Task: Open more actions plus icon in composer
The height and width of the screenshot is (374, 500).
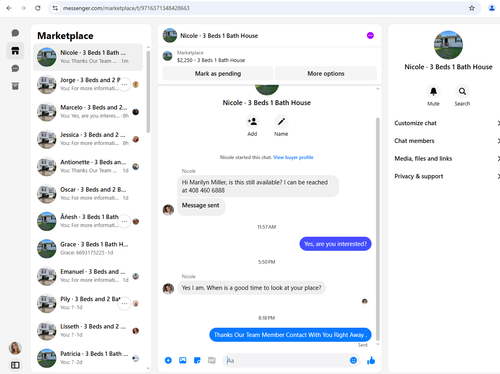Action: 168,360
